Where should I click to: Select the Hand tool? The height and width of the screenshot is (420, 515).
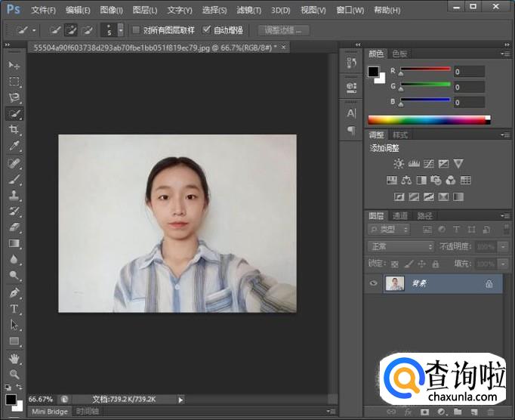click(14, 358)
